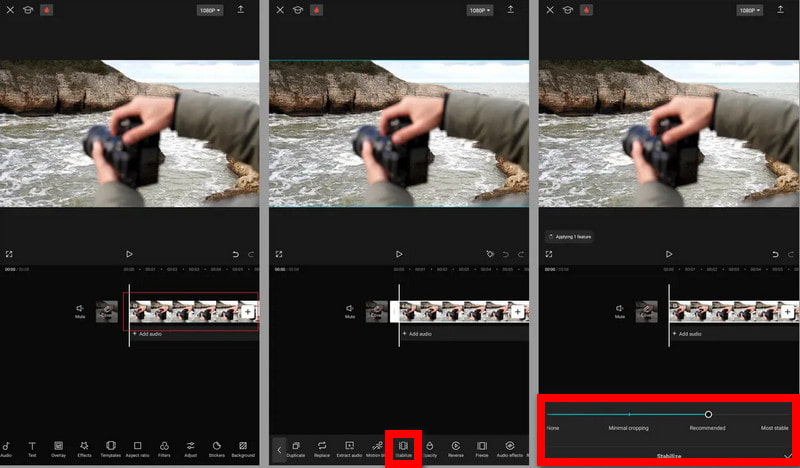Confirm Stabilize with checkmark in right screenshot
Screen dimensions: 800x468
point(788,455)
